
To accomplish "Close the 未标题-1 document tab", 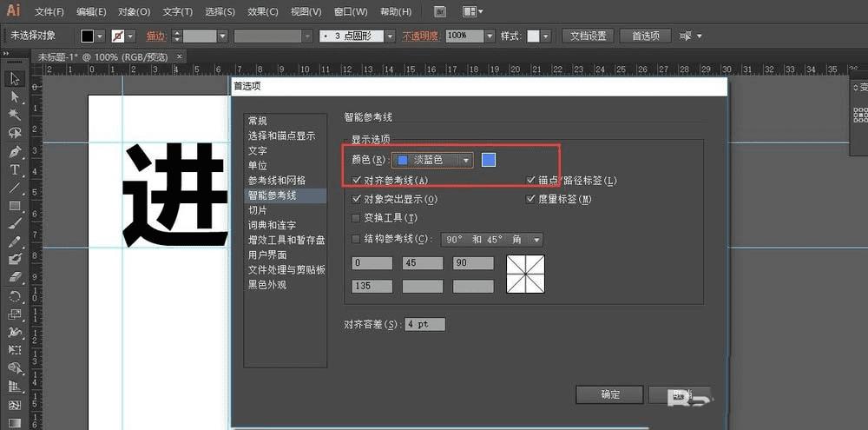I will click(179, 56).
